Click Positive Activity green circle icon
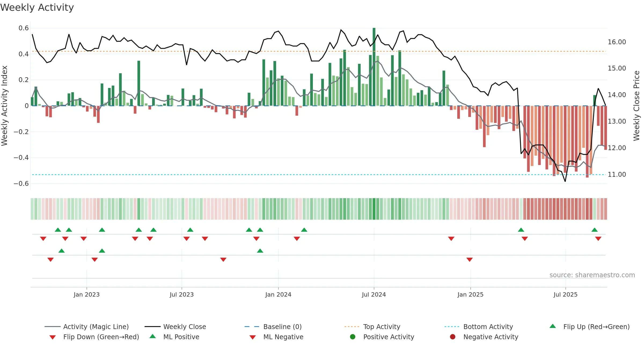This screenshot has height=362, width=644. coord(353,337)
